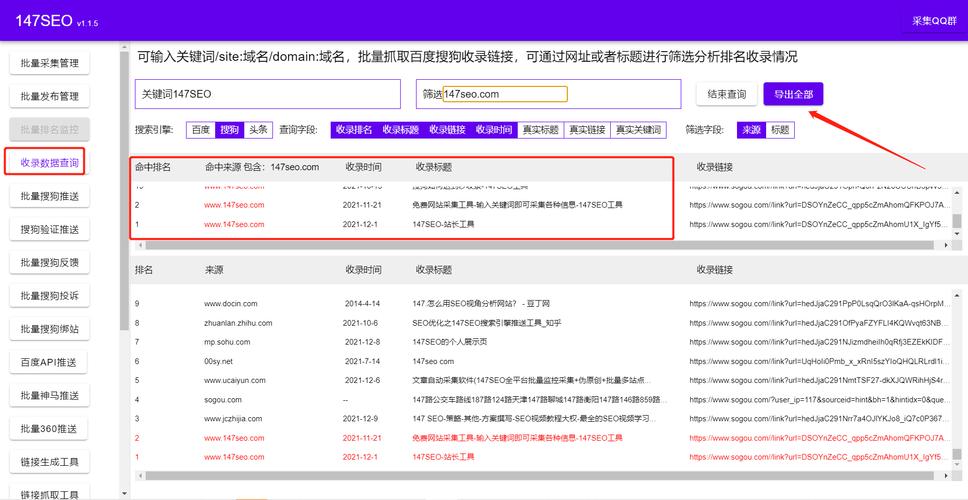Screen dimensions: 968x500
Task: Toggle 真实标题 query field
Action: (541, 130)
